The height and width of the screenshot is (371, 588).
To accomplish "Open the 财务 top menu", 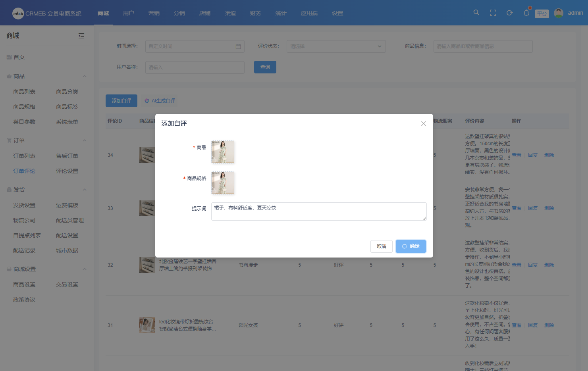I will (255, 13).
